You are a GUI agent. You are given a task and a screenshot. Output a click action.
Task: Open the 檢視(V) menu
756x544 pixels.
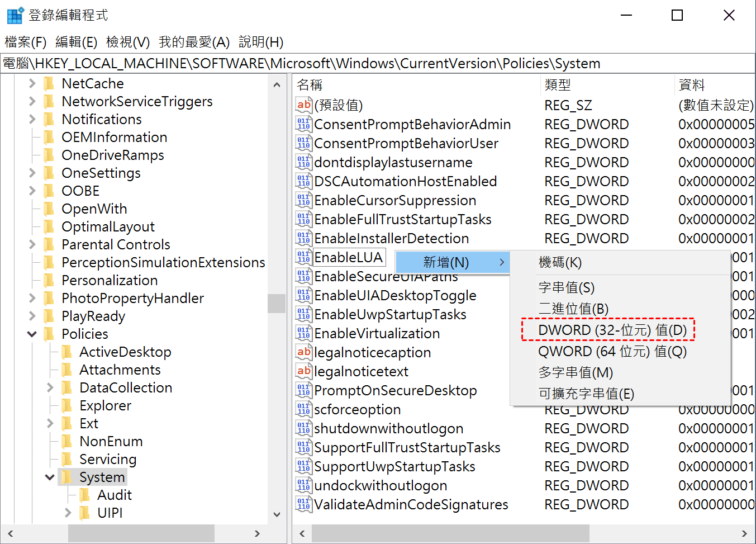pos(128,42)
